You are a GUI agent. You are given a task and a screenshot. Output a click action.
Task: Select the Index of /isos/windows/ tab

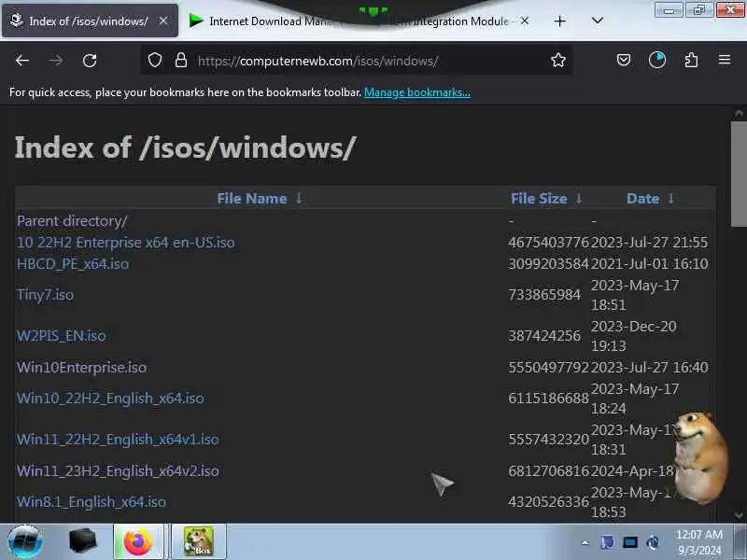pos(90,21)
